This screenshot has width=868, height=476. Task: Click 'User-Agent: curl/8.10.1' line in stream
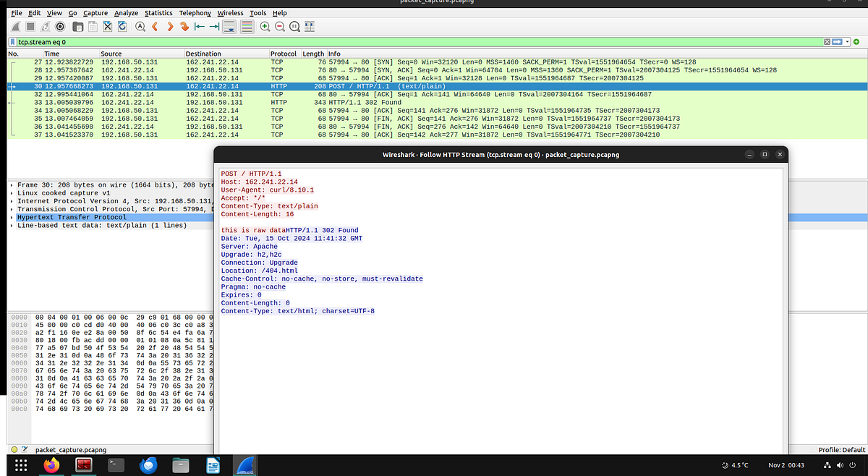[x=267, y=190]
